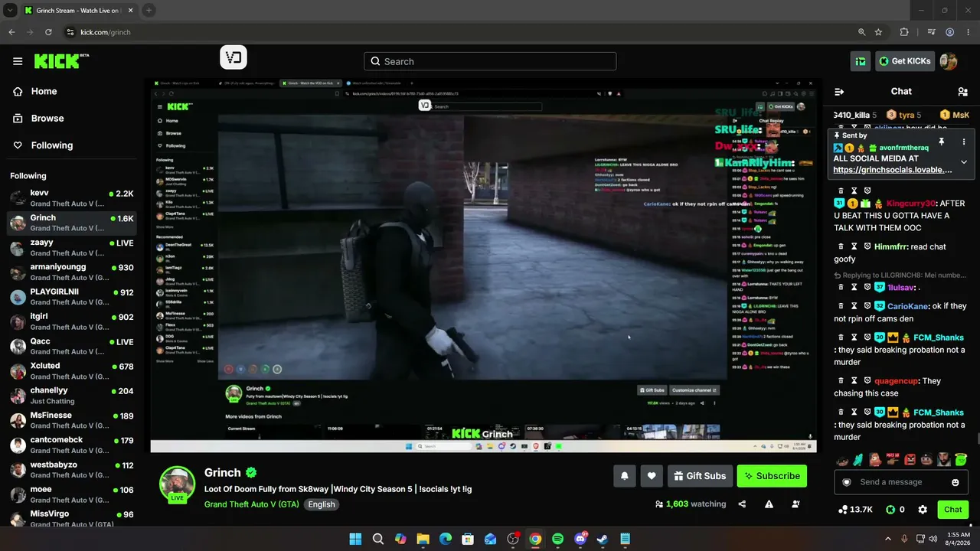Viewport: 980px width, 551px height.
Task: Send message with the Chat button
Action: coord(953,510)
